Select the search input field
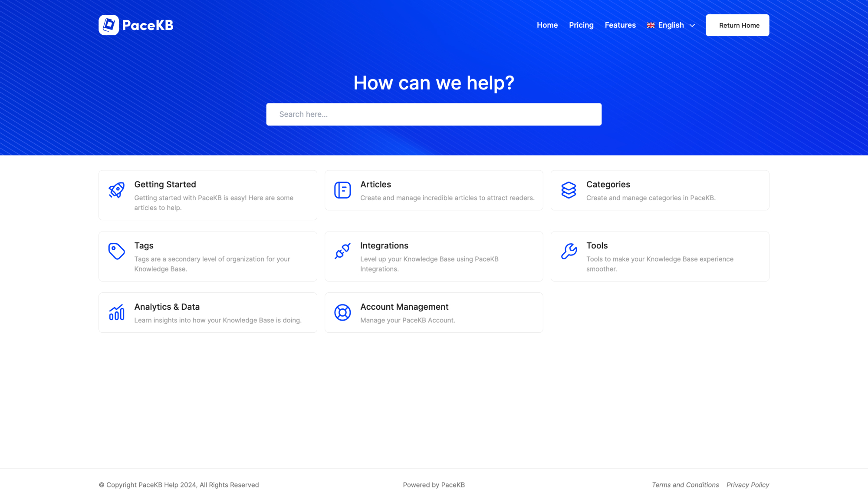868x500 pixels. [x=434, y=114]
